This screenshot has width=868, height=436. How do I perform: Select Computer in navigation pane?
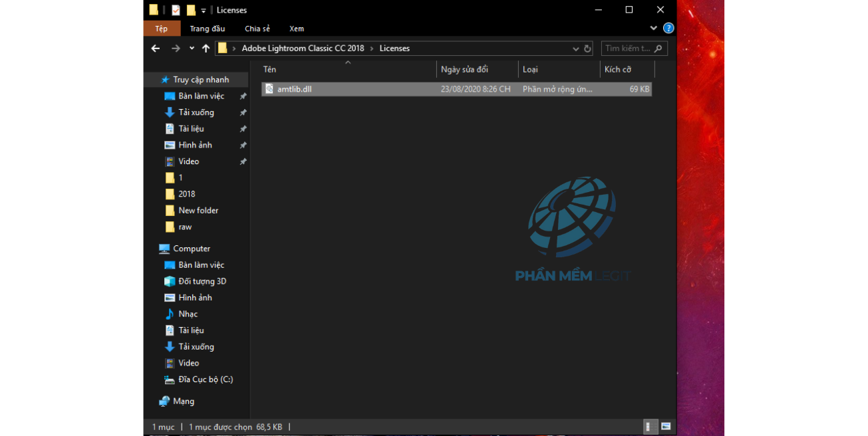(x=192, y=249)
